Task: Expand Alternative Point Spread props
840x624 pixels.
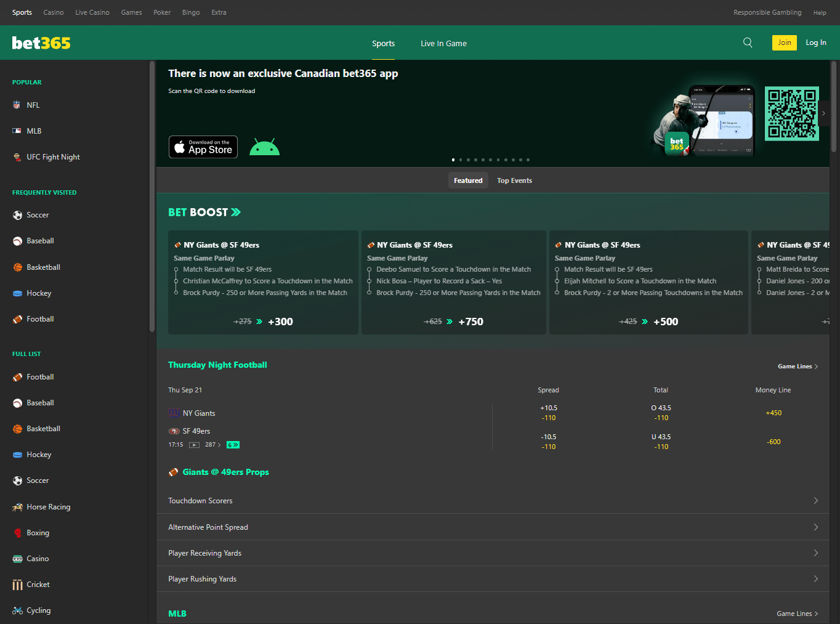Action: pos(493,527)
